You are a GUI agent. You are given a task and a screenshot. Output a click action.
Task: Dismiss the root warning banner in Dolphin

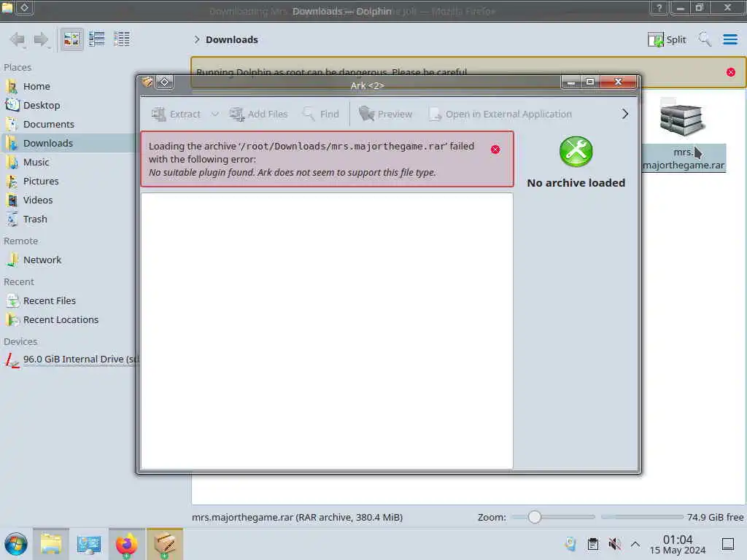tap(731, 72)
